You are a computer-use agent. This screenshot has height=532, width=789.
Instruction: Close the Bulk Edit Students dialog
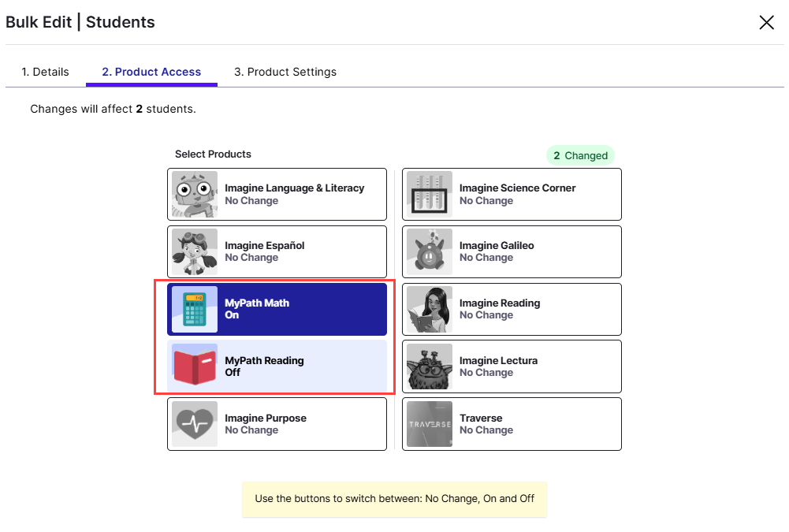[x=766, y=22]
